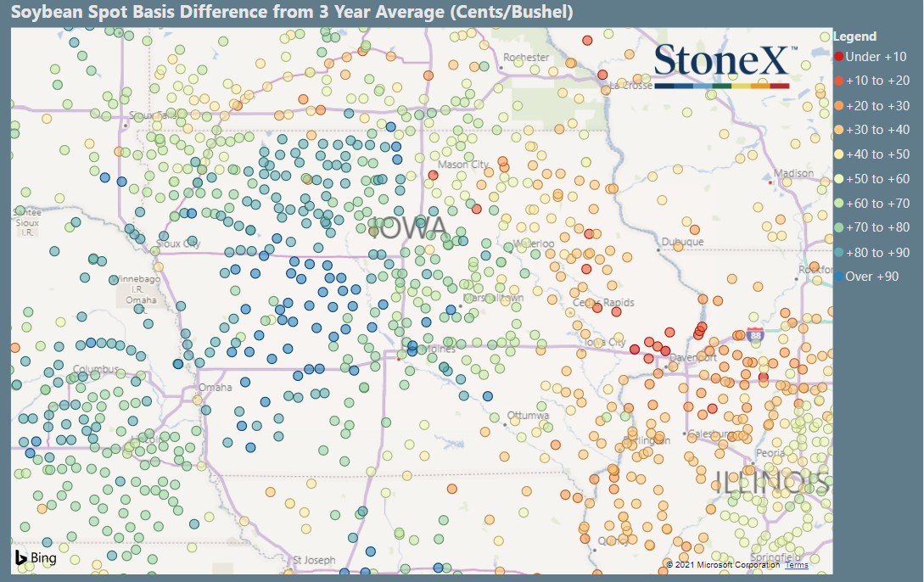Click the Sioux City label
This screenshot has height=582, width=924.
pos(178,243)
